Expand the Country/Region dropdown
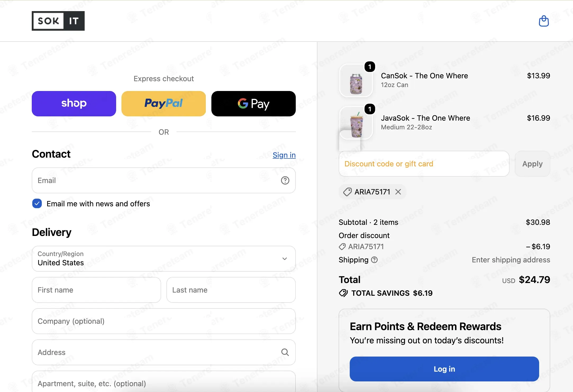The image size is (573, 392). (x=164, y=259)
